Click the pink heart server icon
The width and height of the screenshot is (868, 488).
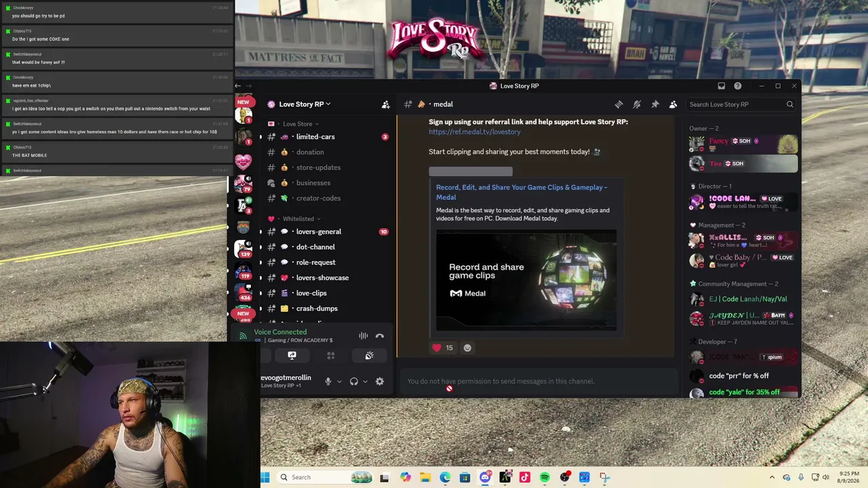tap(243, 161)
